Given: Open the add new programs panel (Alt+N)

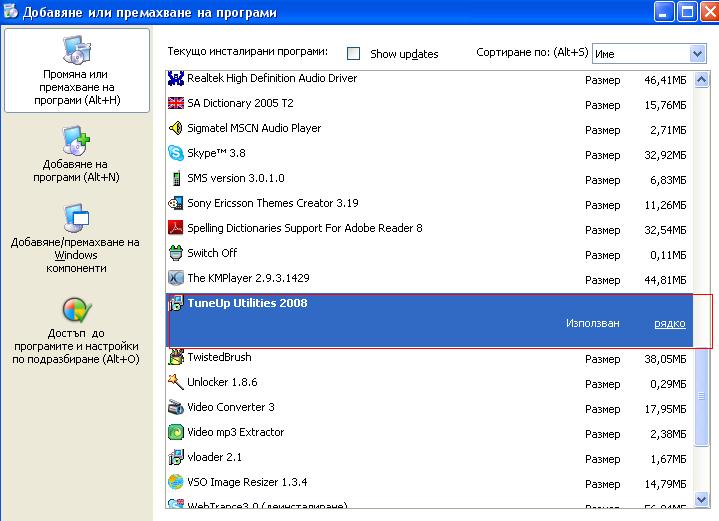Looking at the screenshot, I should (76, 155).
